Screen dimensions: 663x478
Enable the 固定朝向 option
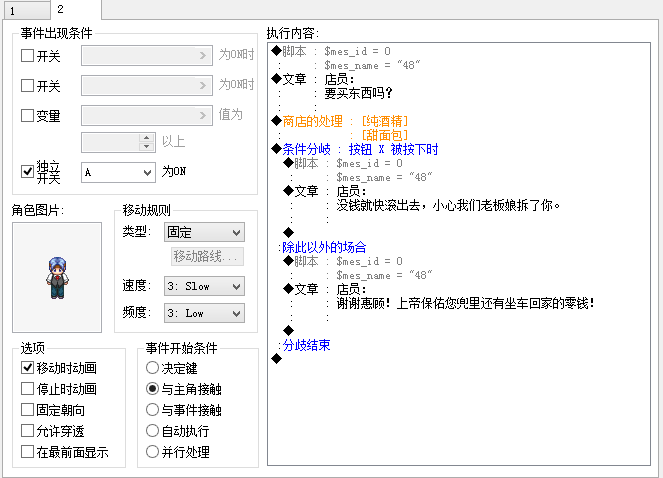(x=27, y=409)
